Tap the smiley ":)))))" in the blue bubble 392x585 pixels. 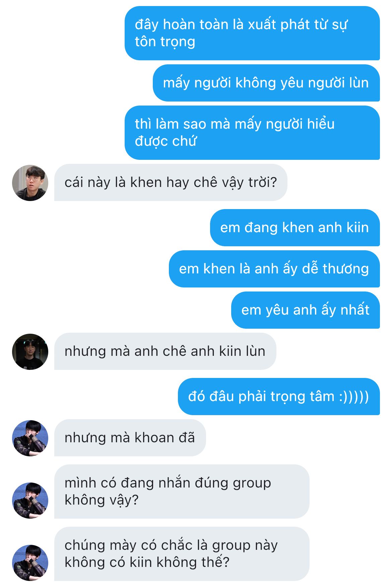point(354,397)
